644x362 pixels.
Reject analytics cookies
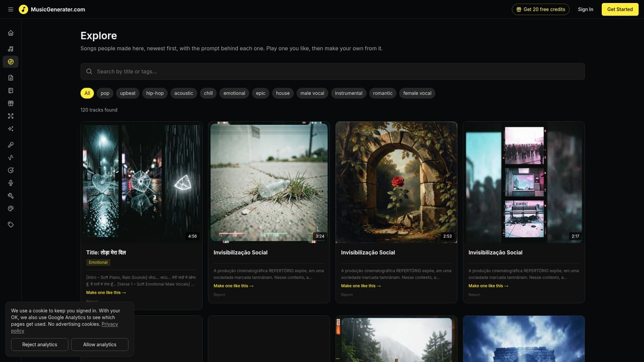[40, 344]
